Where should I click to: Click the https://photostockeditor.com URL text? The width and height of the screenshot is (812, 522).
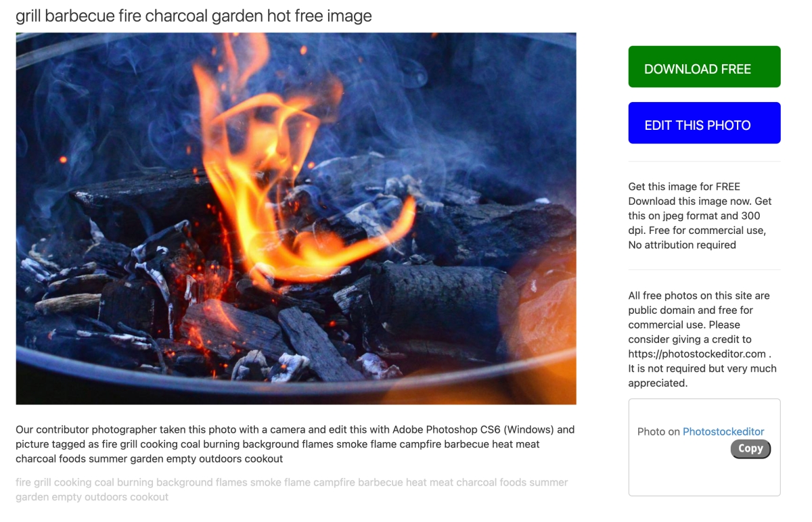click(x=697, y=354)
